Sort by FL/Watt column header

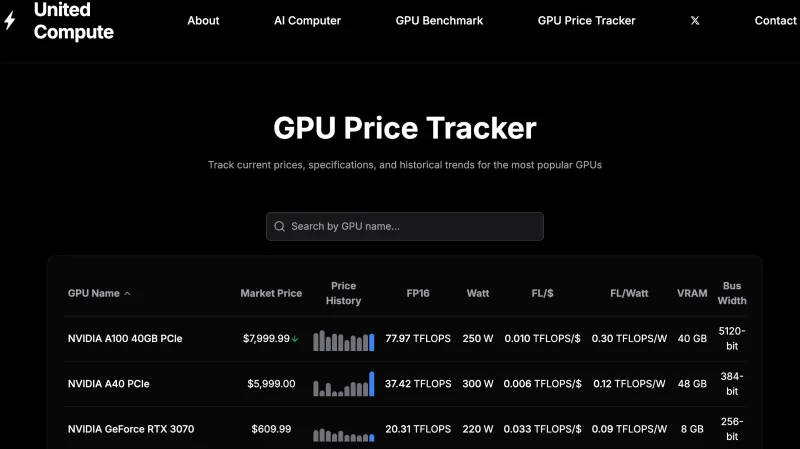click(629, 293)
